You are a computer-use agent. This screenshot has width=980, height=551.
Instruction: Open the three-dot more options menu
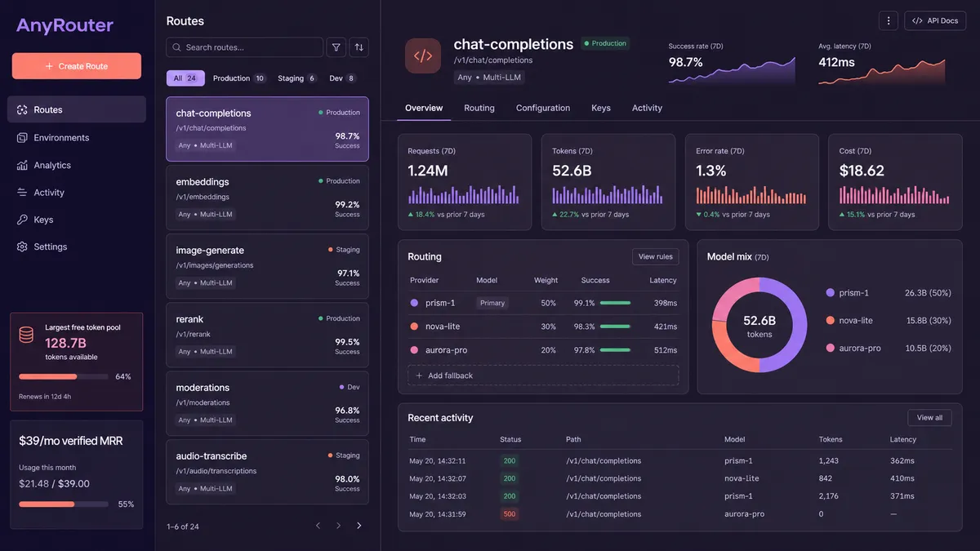tap(889, 20)
